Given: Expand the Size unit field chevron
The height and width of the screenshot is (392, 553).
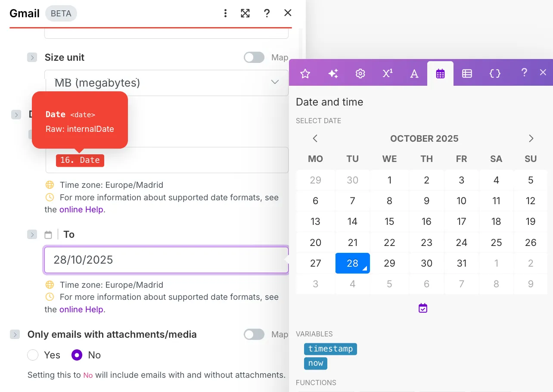Looking at the screenshot, I should 32,57.
